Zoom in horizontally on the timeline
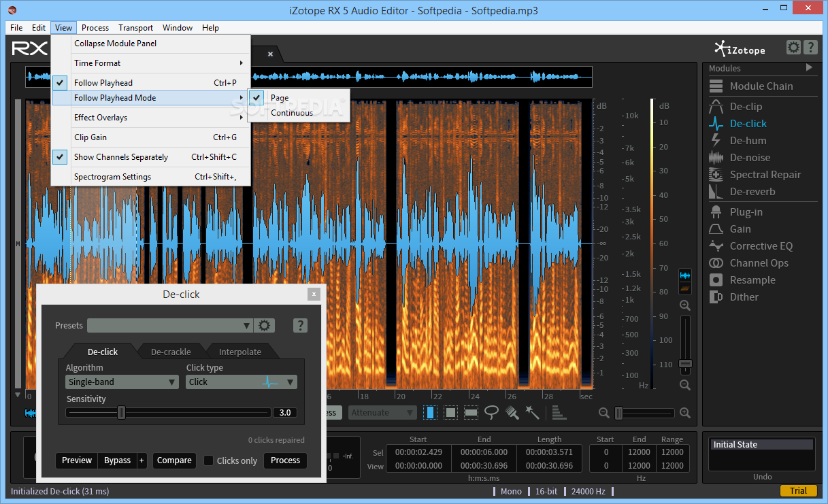The width and height of the screenshot is (828, 504). 685,413
